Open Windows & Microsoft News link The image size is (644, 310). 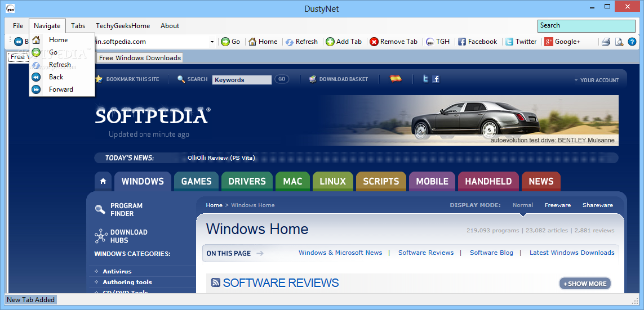[x=340, y=253]
